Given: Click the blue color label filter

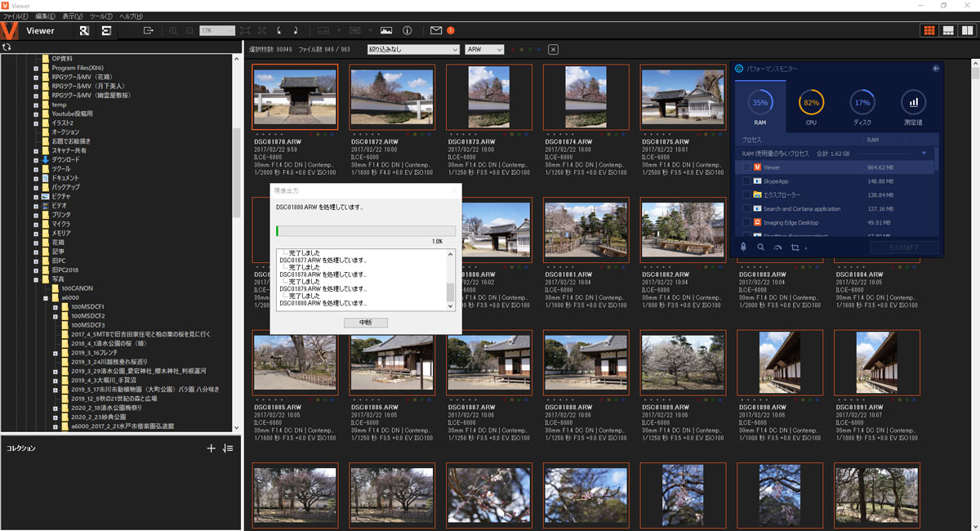Looking at the screenshot, I should pyautogui.click(x=540, y=50).
